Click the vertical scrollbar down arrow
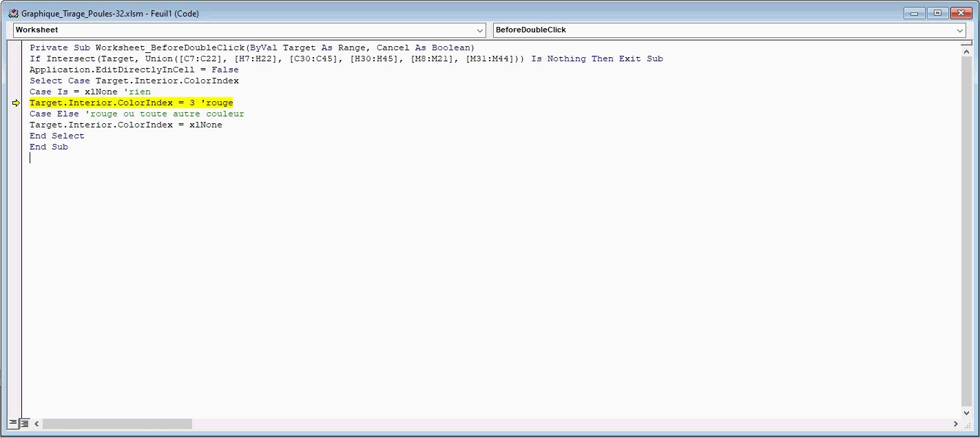 coord(968,413)
